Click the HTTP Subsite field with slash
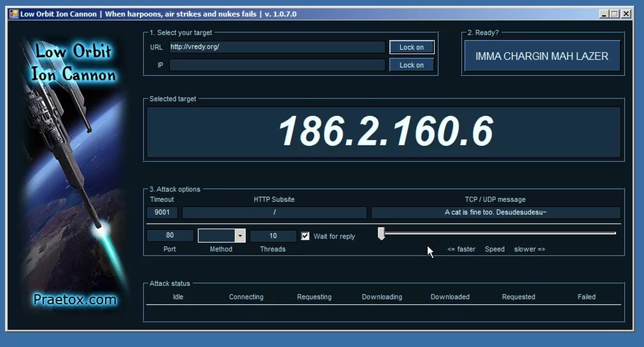 click(274, 212)
